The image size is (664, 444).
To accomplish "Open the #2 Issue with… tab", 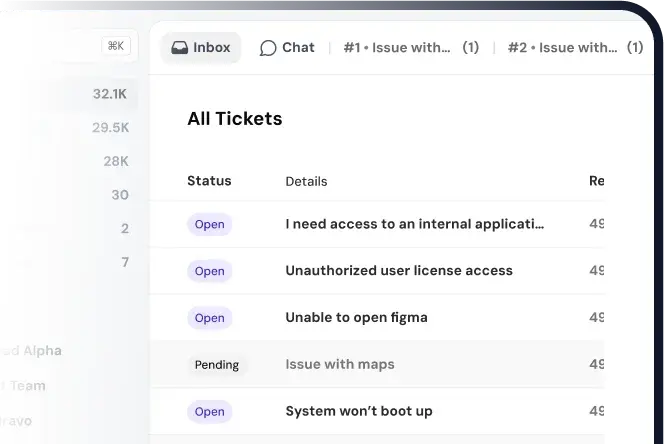I will [x=575, y=47].
